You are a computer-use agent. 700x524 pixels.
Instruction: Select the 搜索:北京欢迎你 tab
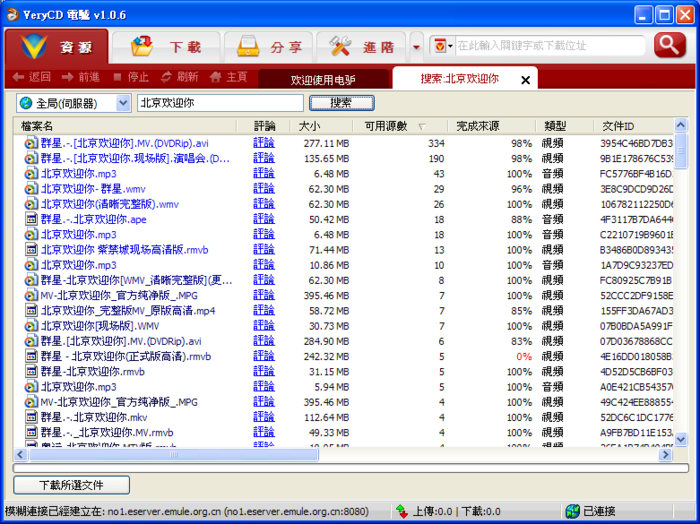[459, 79]
